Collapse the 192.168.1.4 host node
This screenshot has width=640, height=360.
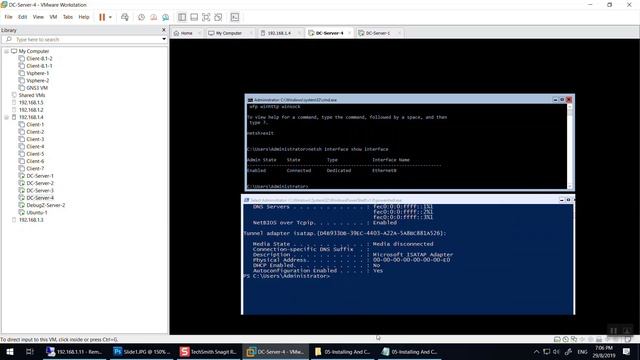[x=7, y=117]
